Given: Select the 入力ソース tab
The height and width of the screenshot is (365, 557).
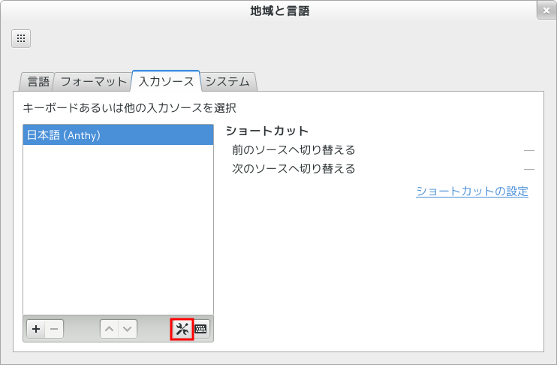Looking at the screenshot, I should (x=166, y=81).
